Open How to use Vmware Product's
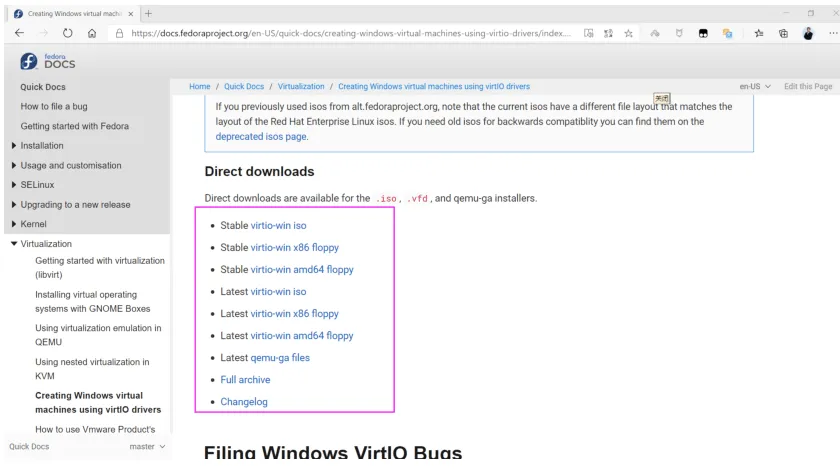Screen dimensions: 840x469 coord(95,429)
